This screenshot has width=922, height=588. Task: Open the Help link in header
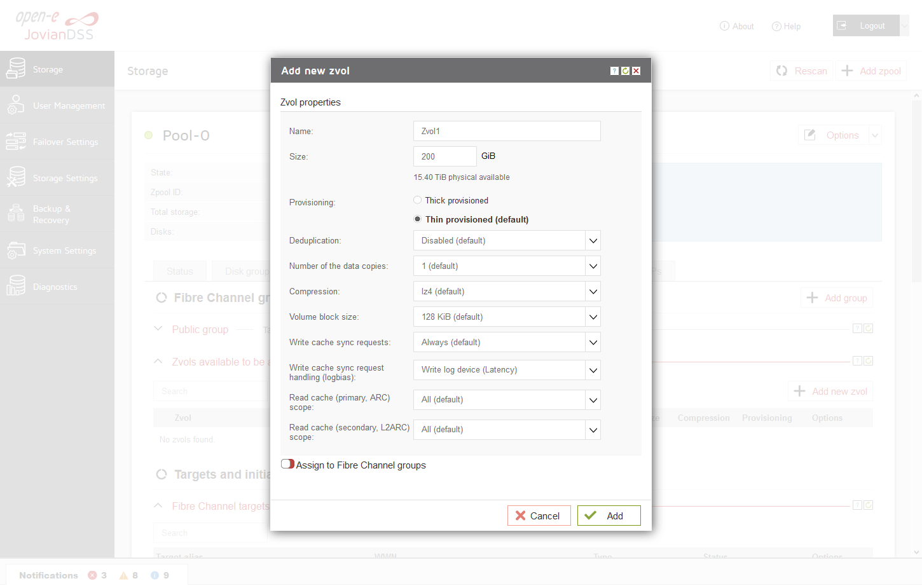click(787, 26)
